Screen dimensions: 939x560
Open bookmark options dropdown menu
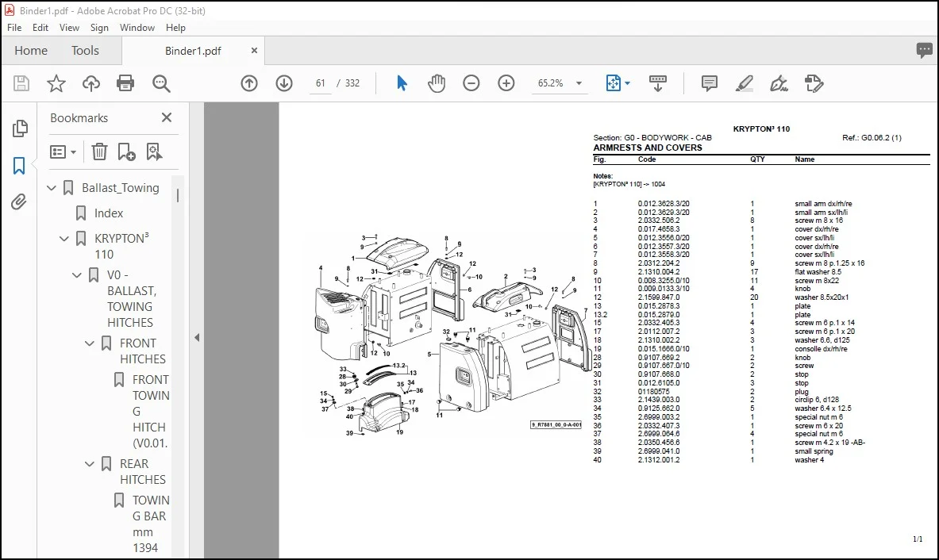pos(63,152)
